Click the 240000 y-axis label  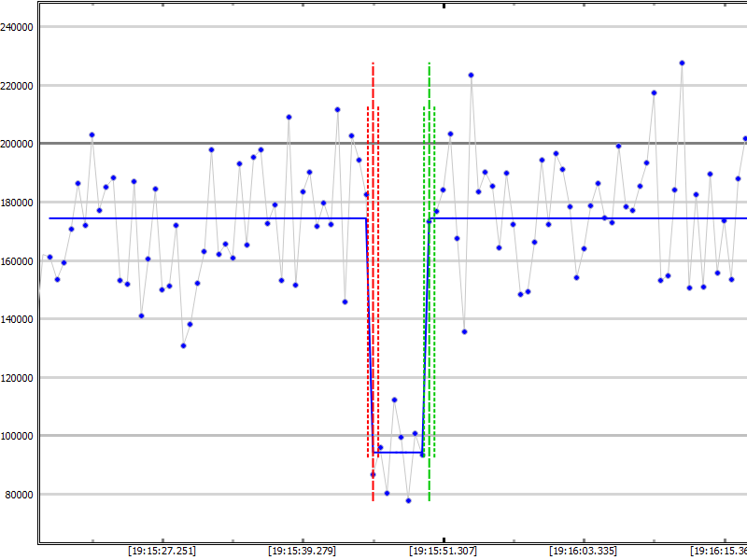tap(17, 27)
